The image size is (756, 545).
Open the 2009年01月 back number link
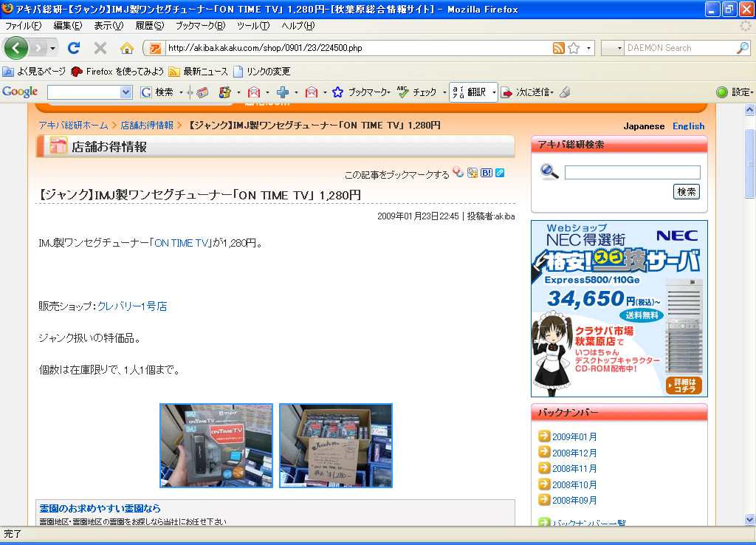point(574,437)
